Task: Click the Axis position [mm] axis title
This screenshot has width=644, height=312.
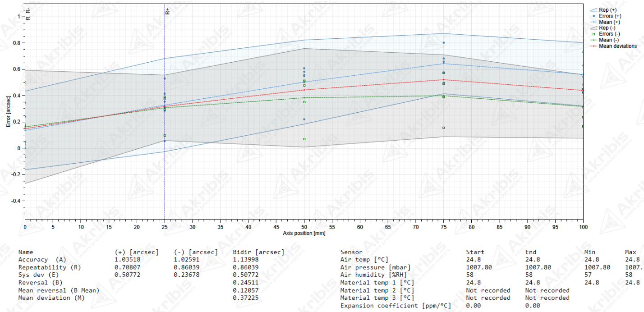Action: point(304,234)
